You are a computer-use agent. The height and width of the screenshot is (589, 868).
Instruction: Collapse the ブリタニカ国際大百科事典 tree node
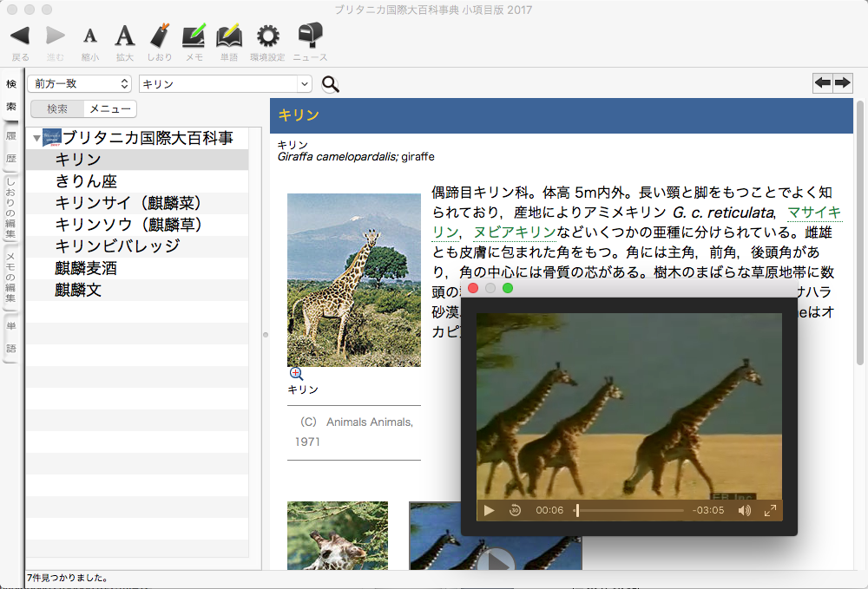coord(36,138)
